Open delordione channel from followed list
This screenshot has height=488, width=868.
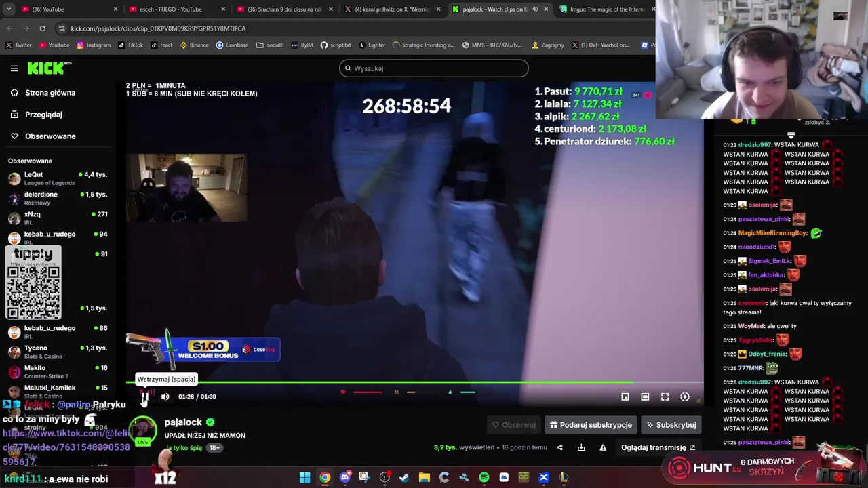58,198
